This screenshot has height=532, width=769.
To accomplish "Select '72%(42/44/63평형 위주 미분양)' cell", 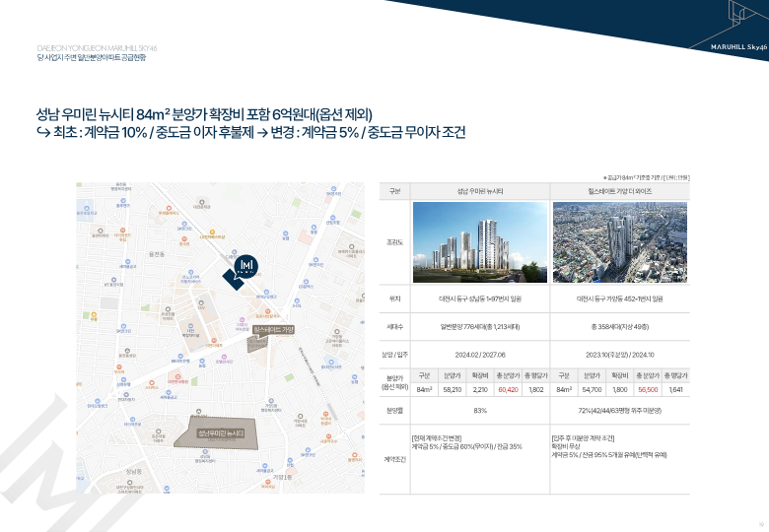I will click(620, 411).
